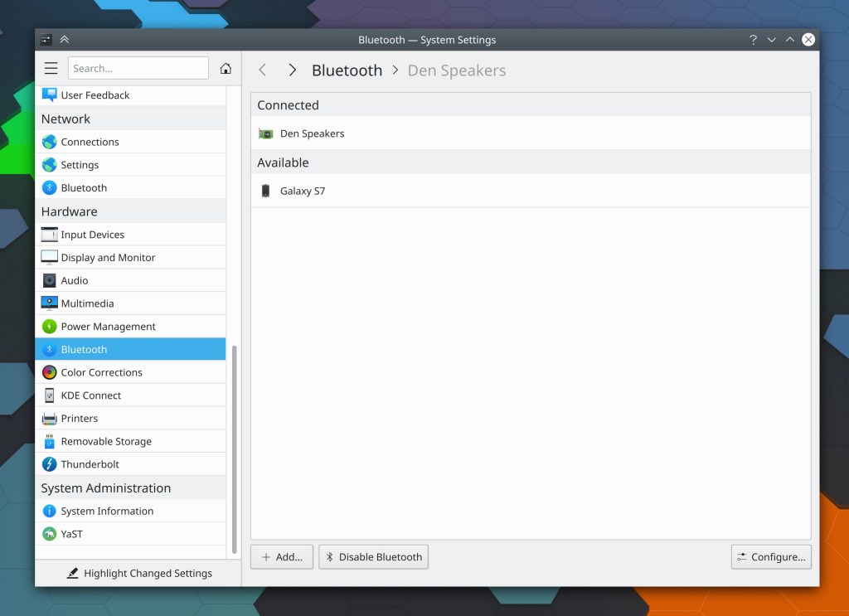Open the hamburger sidebar menu
The width and height of the screenshot is (849, 616).
click(51, 69)
